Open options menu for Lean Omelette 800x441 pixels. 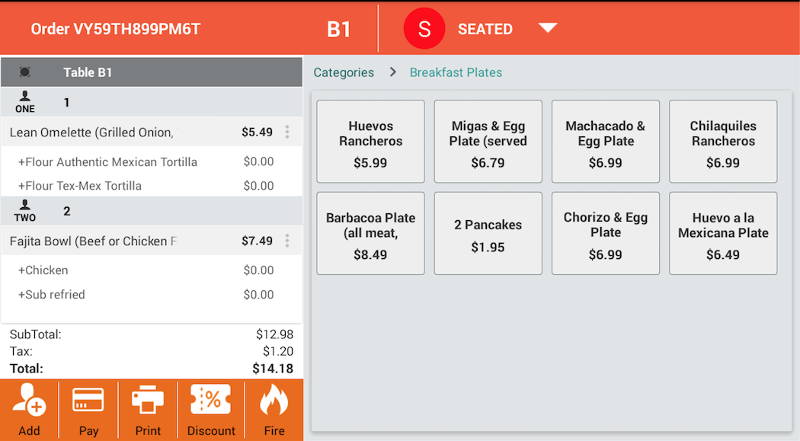tap(287, 132)
